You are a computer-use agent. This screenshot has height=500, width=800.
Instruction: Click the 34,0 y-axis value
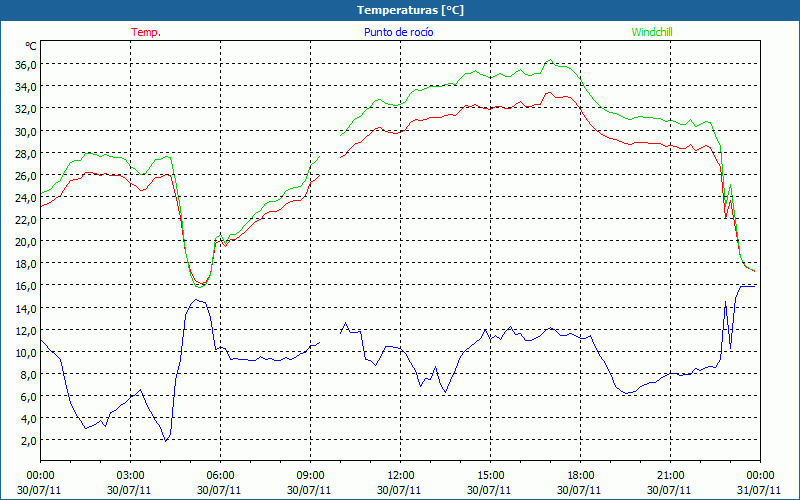tap(27, 87)
